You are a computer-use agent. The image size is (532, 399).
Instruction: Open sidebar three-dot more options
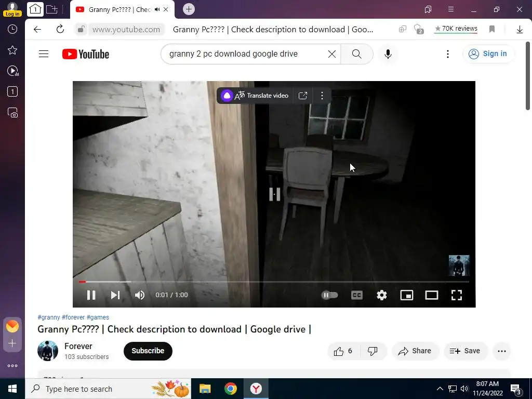pyautogui.click(x=12, y=366)
